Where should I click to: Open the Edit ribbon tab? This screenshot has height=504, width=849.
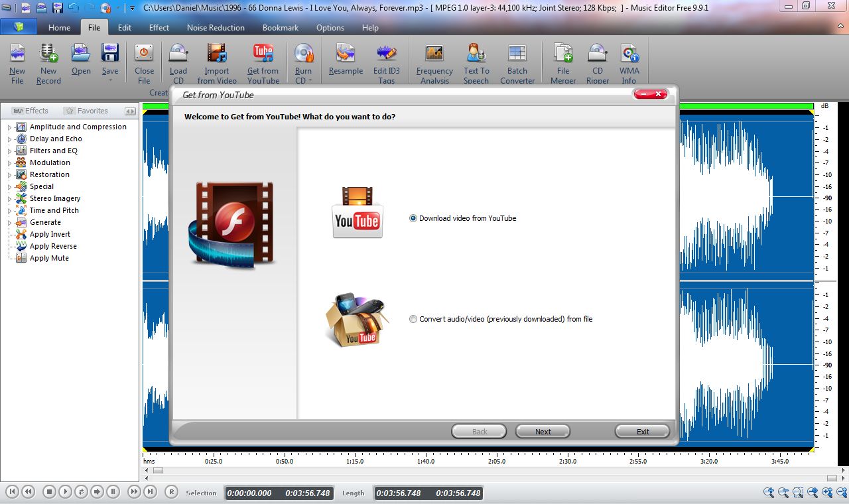[125, 28]
